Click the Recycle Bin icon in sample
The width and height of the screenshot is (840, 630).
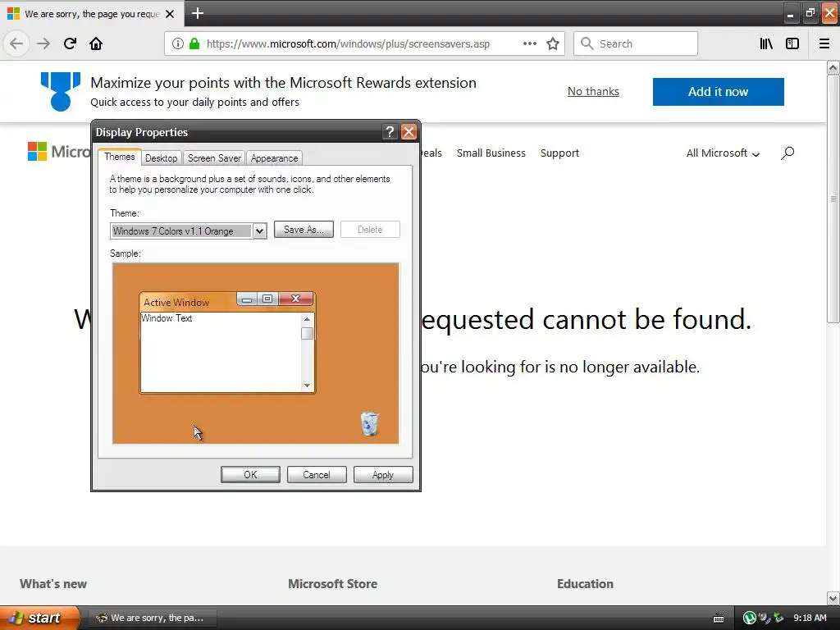[x=369, y=424]
